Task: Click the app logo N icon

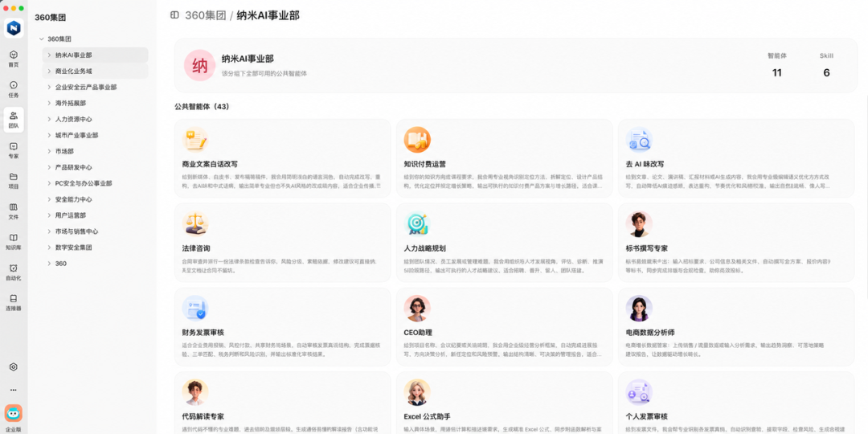Action: coord(14,27)
